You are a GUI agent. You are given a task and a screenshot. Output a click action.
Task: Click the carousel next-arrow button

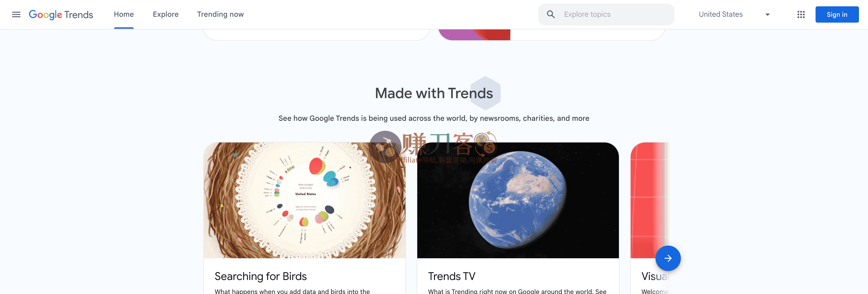click(x=668, y=258)
